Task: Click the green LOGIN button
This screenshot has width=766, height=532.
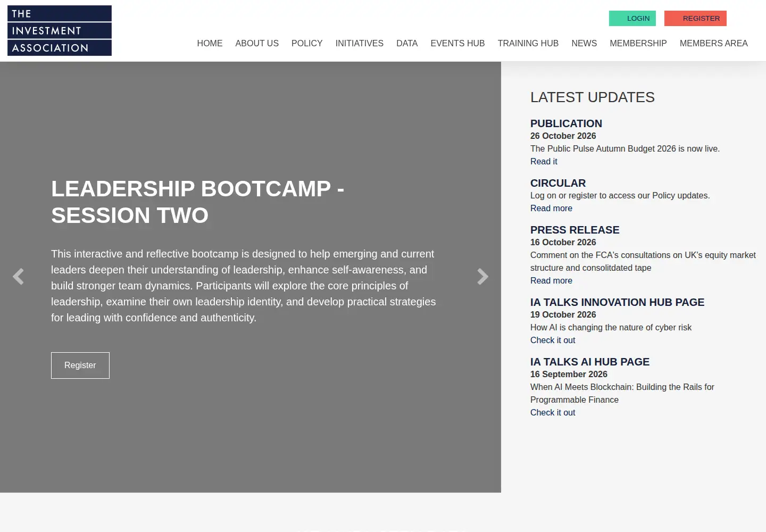Action: click(x=632, y=18)
